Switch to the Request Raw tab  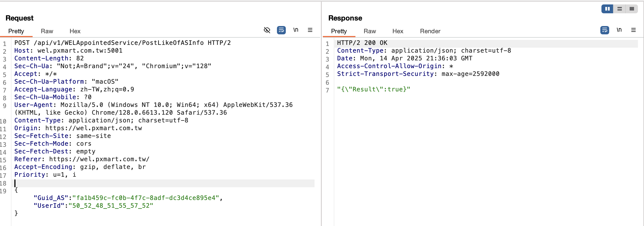point(47,31)
